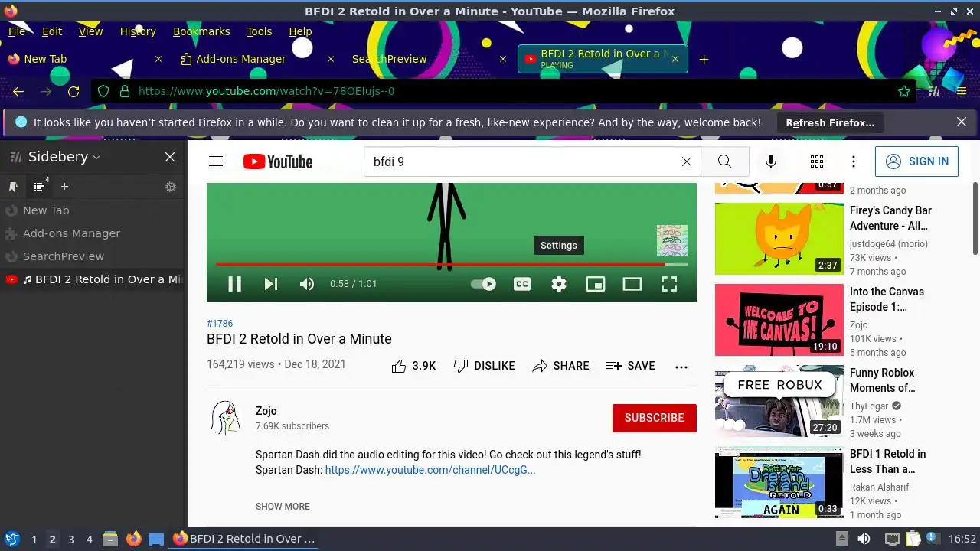The height and width of the screenshot is (551, 980).
Task: Open the Bookmarks menu
Action: point(201,31)
